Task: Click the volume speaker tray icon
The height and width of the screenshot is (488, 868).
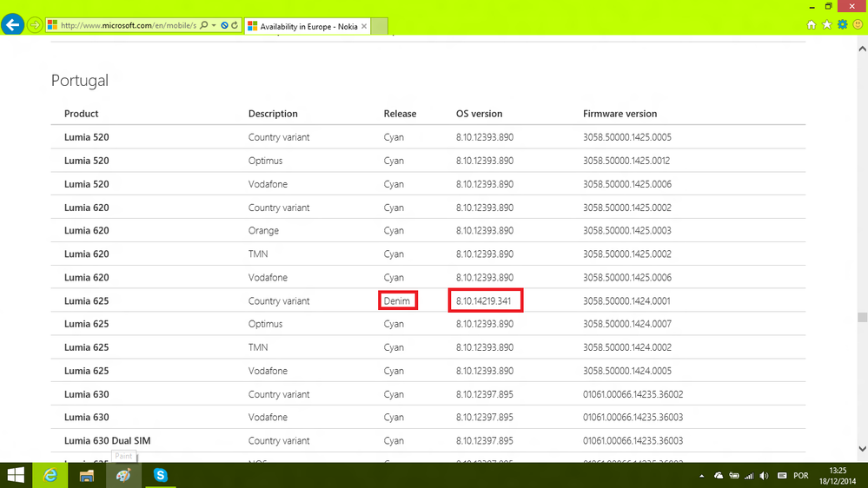Action: point(763,476)
